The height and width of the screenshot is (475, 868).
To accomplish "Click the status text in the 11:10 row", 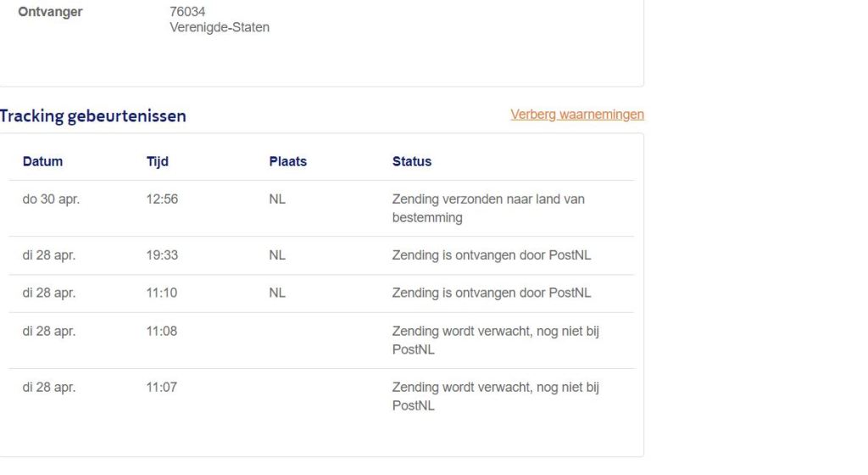I will (x=492, y=293).
